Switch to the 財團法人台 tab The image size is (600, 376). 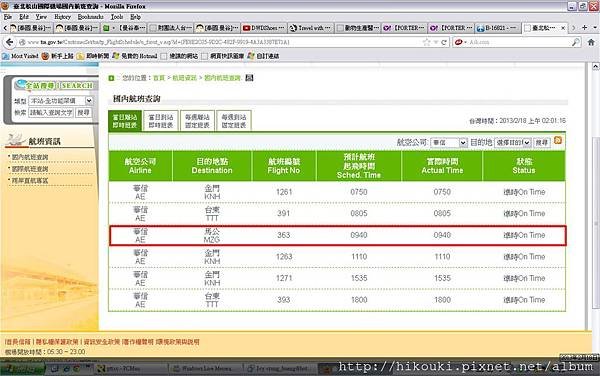[x=170, y=28]
